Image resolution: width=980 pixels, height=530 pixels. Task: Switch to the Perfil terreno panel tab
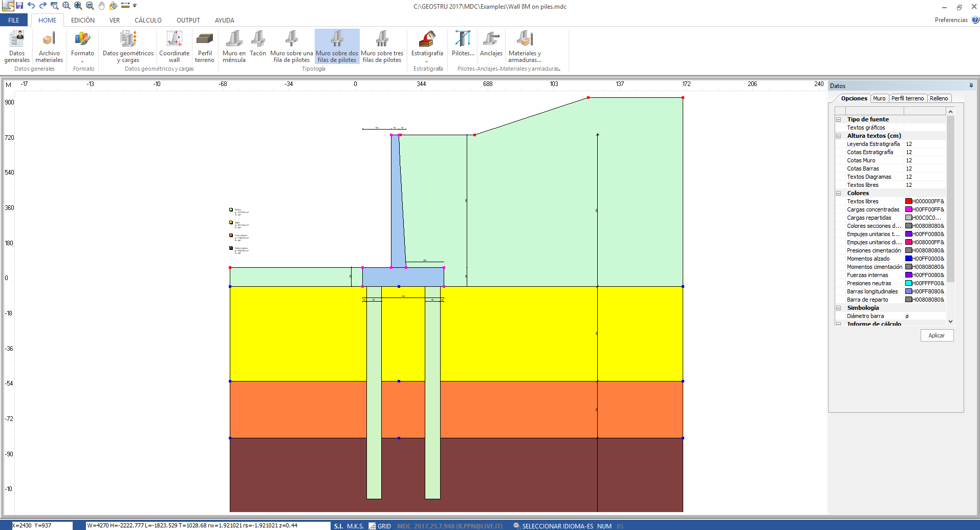click(907, 98)
